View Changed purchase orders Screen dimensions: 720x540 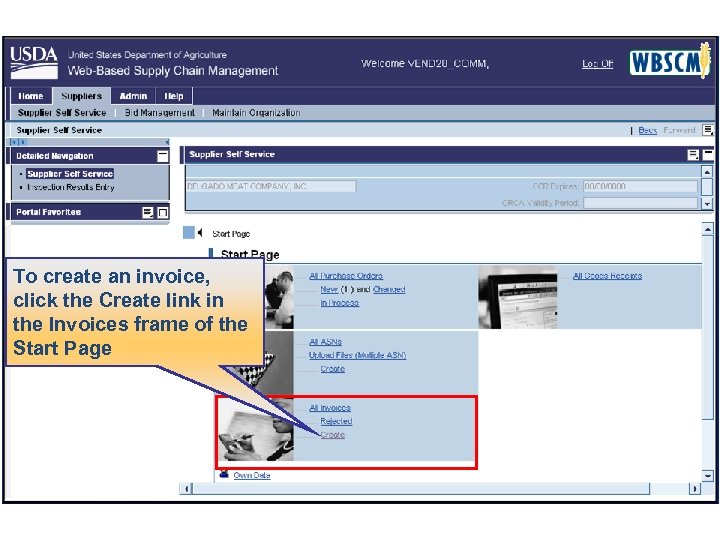[x=389, y=289]
